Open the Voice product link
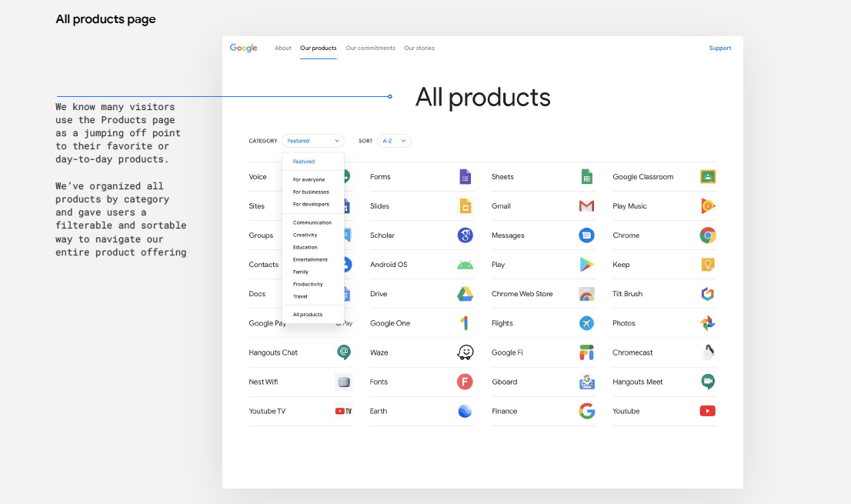This screenshot has width=851, height=504. tap(258, 177)
